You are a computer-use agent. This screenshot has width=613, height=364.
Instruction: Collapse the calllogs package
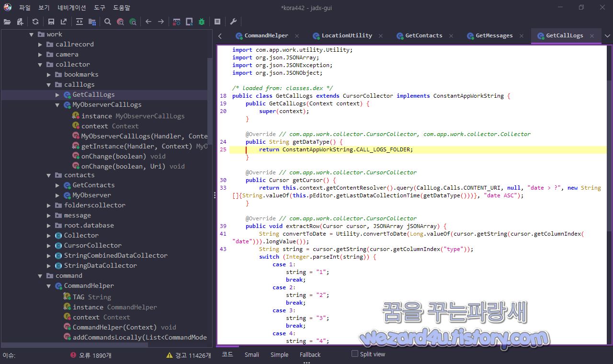pyautogui.click(x=49, y=85)
